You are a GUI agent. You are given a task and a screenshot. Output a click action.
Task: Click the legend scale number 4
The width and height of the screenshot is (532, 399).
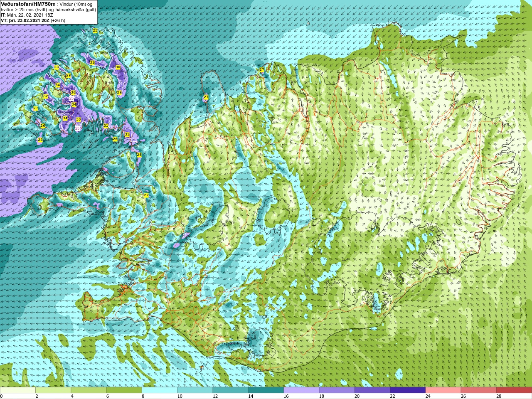coord(72,396)
